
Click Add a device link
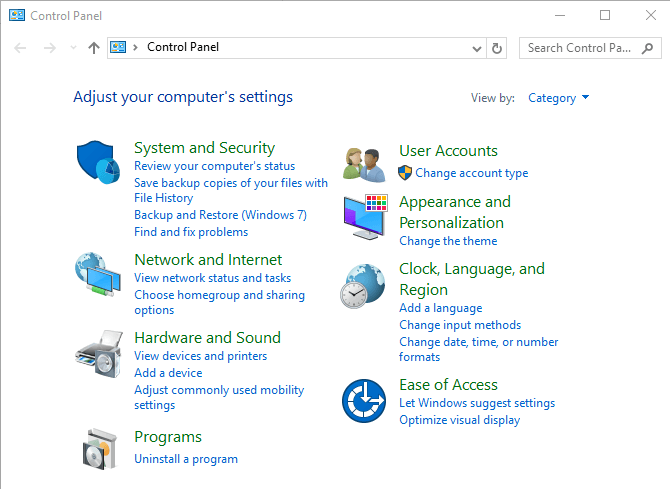click(x=168, y=373)
